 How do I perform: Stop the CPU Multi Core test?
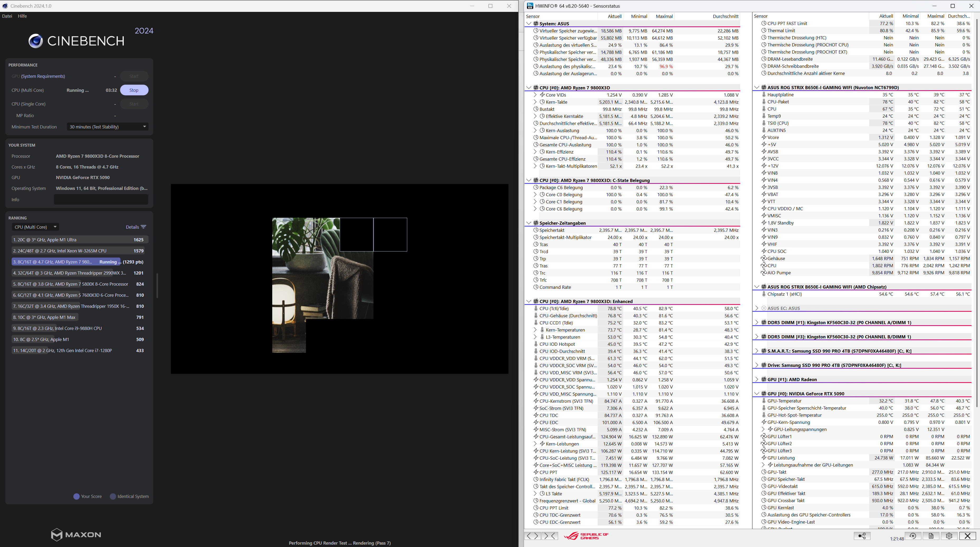[134, 90]
